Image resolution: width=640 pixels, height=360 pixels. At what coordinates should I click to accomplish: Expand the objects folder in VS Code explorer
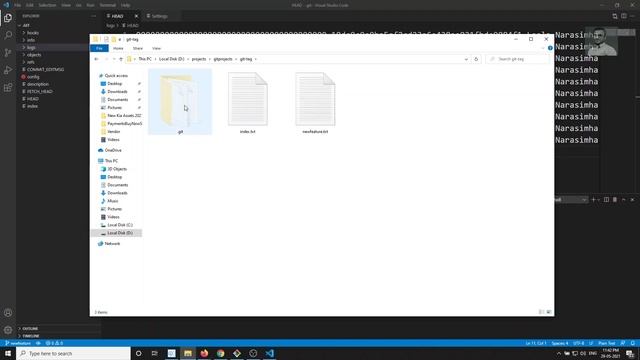(x=34, y=55)
